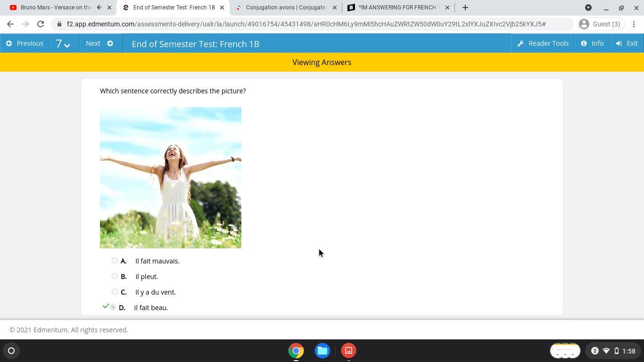The width and height of the screenshot is (644, 362).
Task: View site security lock information
Action: tap(59, 24)
